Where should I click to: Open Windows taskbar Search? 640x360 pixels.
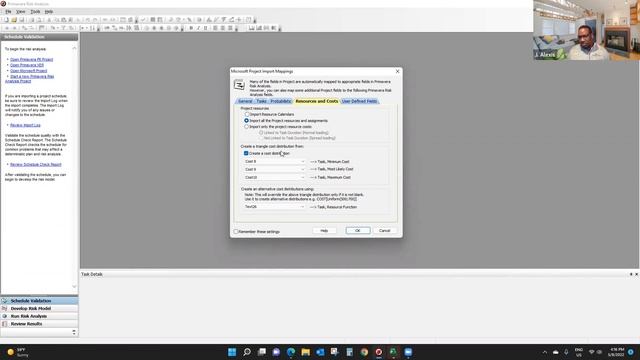pos(247,352)
